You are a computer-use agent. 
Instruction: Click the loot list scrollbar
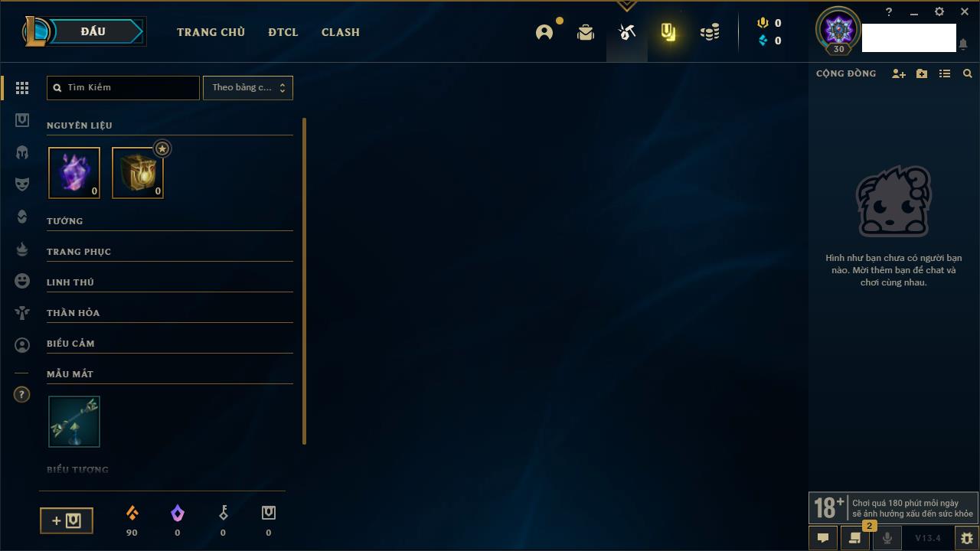pyautogui.click(x=304, y=281)
